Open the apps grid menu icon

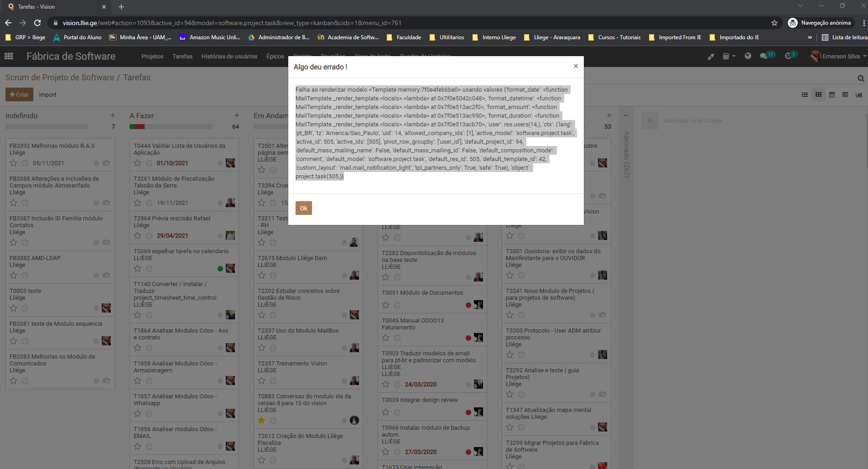tap(9, 56)
